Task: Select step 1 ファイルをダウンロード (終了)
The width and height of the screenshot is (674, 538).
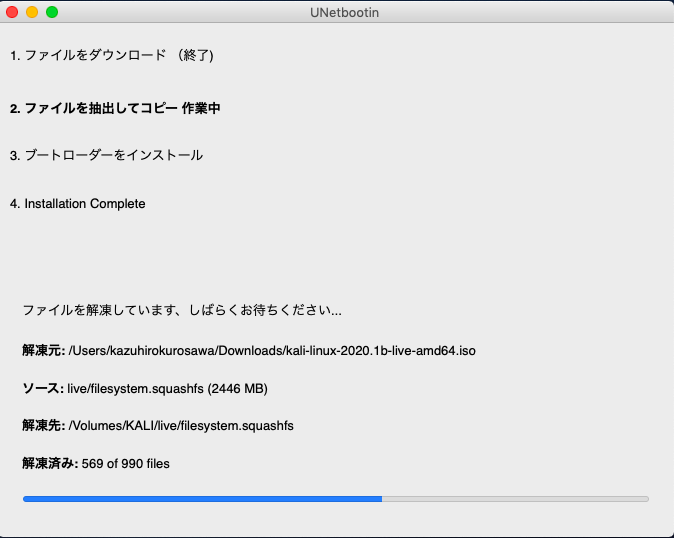Action: pyautogui.click(x=112, y=55)
